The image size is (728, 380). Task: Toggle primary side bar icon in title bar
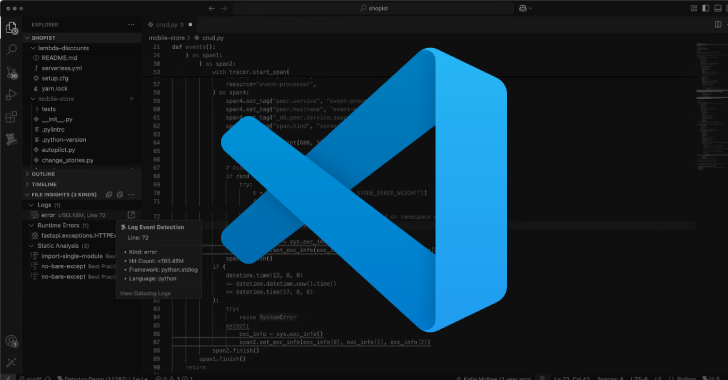click(706, 8)
